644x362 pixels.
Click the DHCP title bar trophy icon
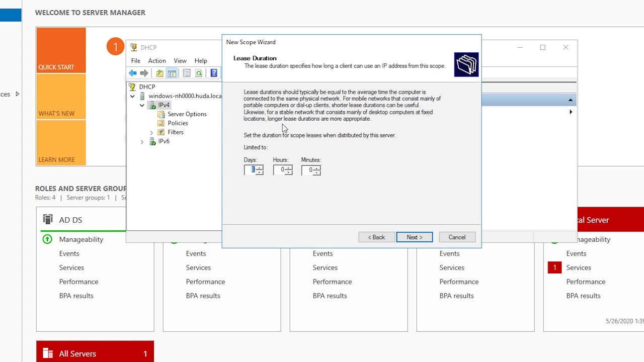pos(133,47)
